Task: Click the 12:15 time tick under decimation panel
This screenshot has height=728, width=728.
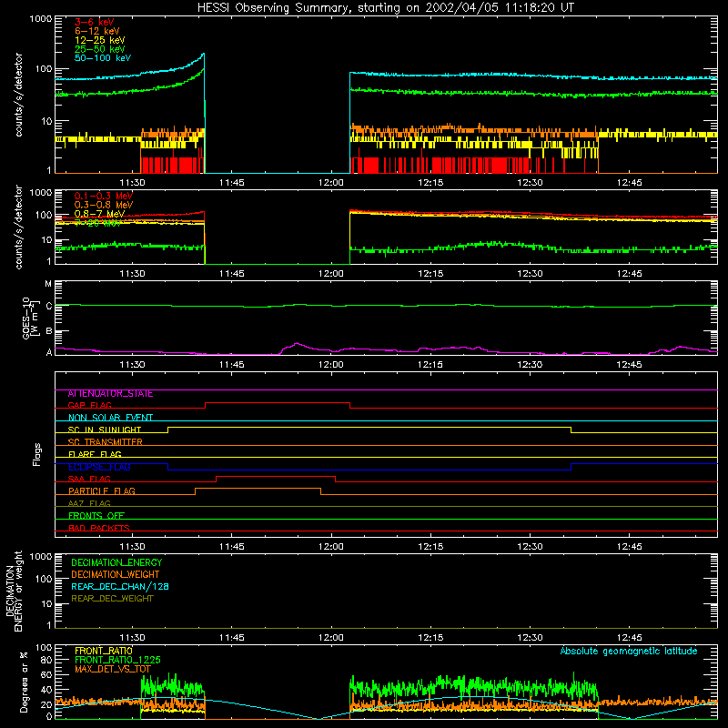Action: point(430,638)
